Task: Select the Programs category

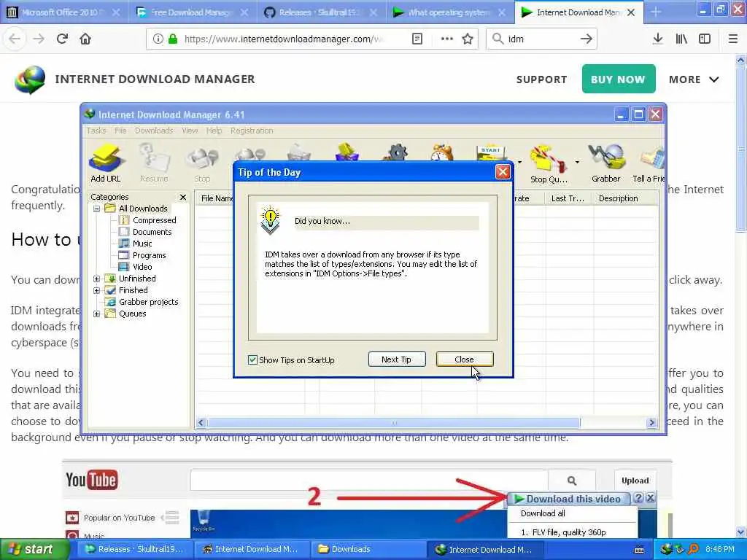Action: click(149, 255)
